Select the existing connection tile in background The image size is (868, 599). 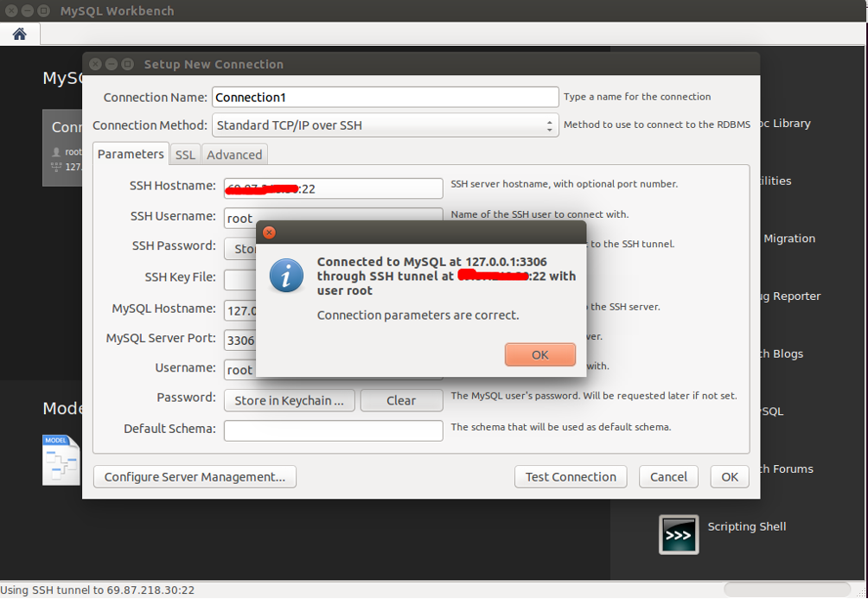[x=62, y=148]
